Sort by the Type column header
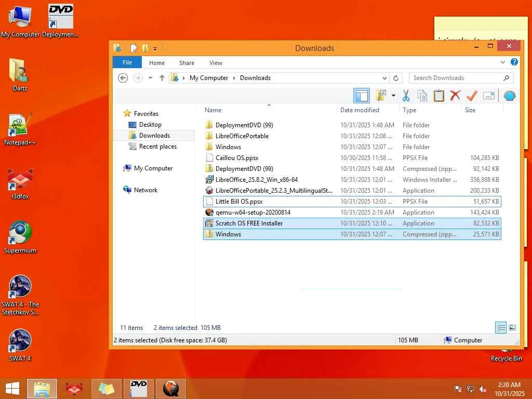532x399 pixels. (409, 110)
